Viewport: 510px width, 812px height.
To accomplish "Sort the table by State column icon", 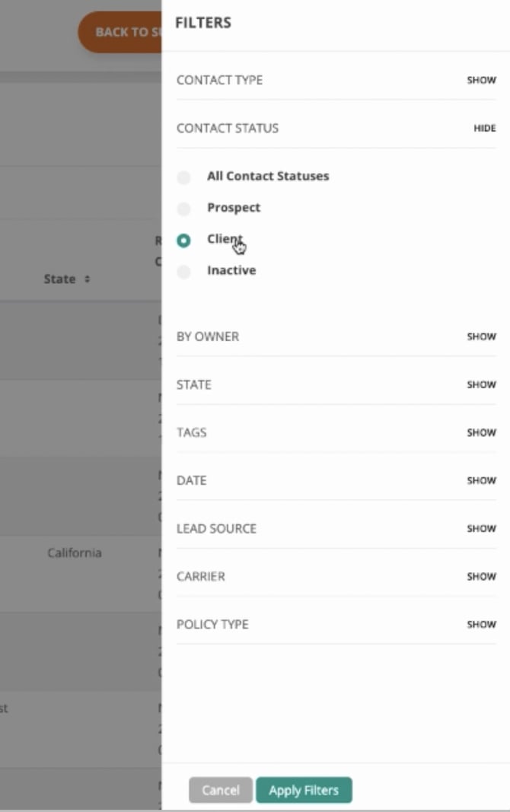I will [x=88, y=279].
